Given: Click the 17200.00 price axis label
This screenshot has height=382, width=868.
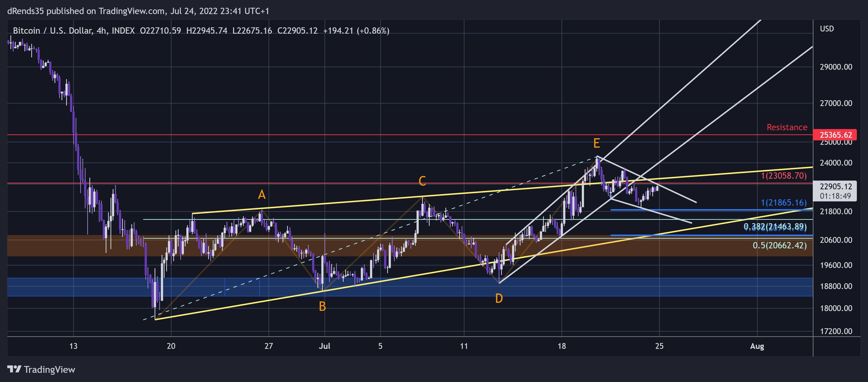Looking at the screenshot, I should [x=836, y=331].
